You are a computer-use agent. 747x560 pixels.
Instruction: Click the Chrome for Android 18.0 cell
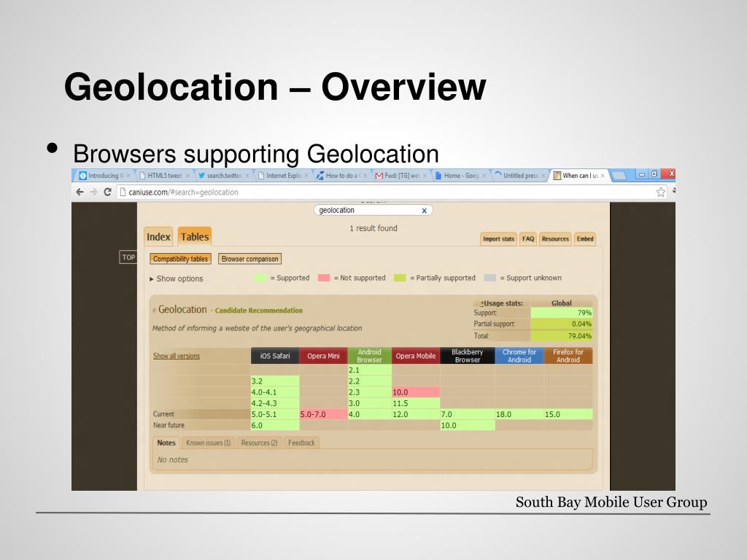[x=519, y=414]
